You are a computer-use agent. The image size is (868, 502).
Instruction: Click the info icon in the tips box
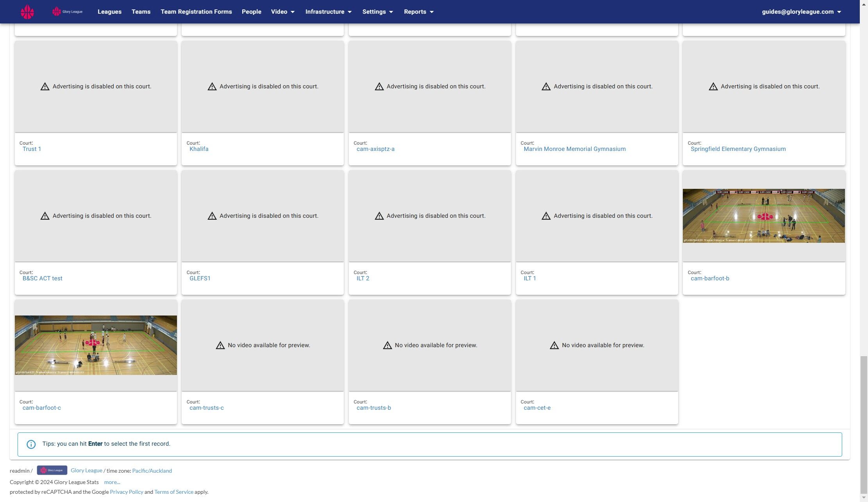click(31, 444)
